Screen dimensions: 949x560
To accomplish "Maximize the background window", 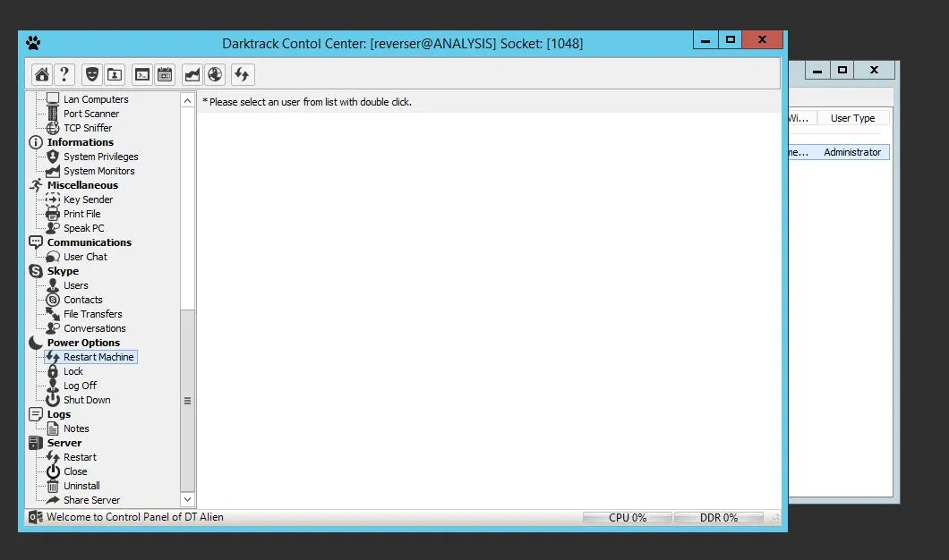I will [x=842, y=70].
